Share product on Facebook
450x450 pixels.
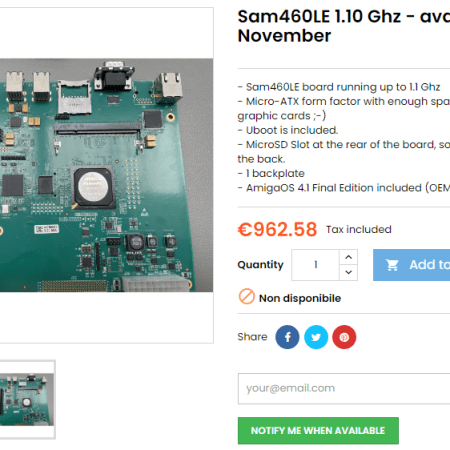pos(287,337)
